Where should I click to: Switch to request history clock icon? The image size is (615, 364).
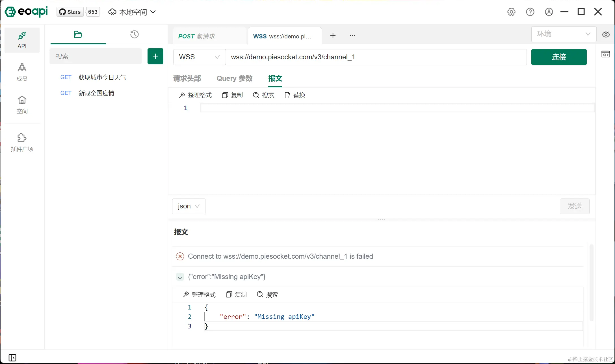pyautogui.click(x=134, y=34)
